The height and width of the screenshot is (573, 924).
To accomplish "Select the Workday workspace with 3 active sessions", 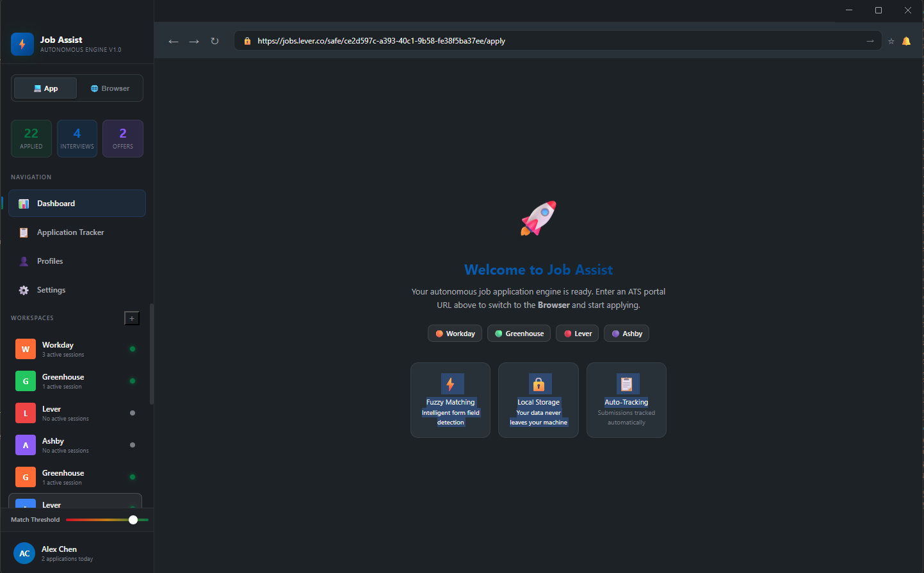I will 75,349.
